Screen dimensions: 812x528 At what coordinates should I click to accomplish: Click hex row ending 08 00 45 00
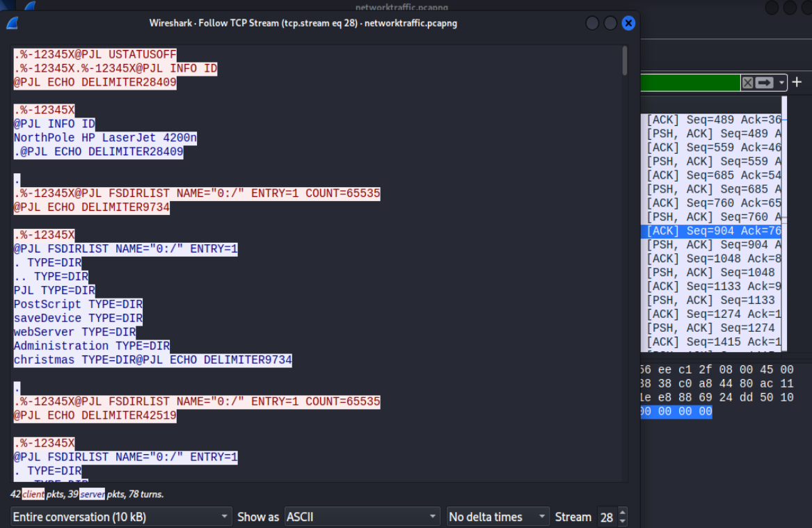[x=717, y=369]
